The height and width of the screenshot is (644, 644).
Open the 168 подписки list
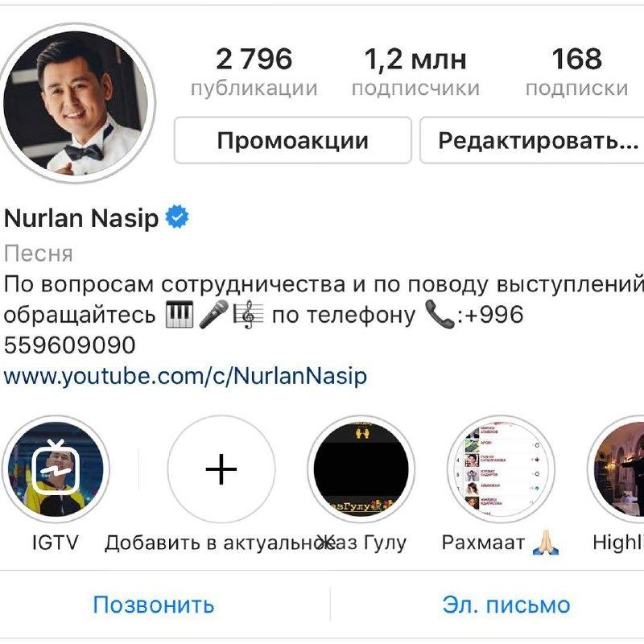coord(576,72)
